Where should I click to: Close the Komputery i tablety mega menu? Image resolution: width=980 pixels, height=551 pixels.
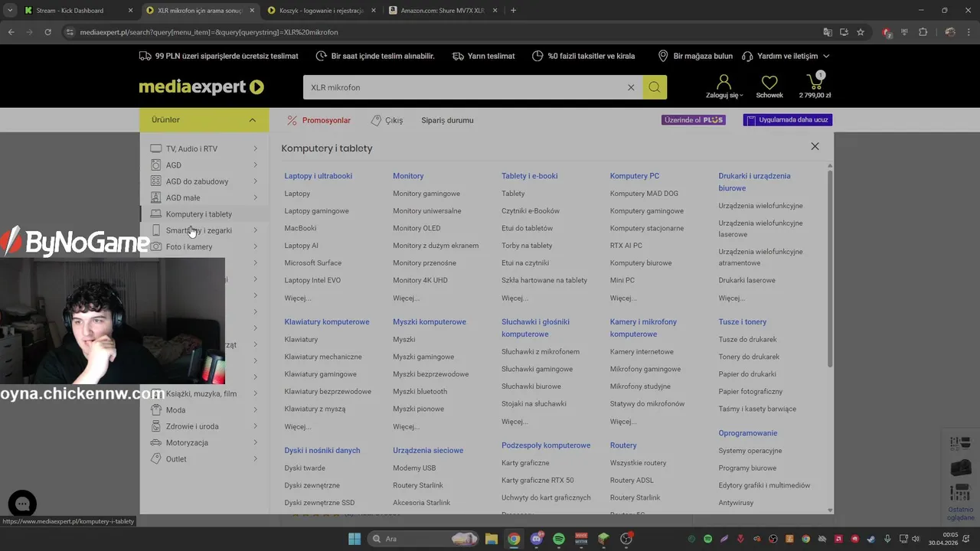(x=815, y=146)
